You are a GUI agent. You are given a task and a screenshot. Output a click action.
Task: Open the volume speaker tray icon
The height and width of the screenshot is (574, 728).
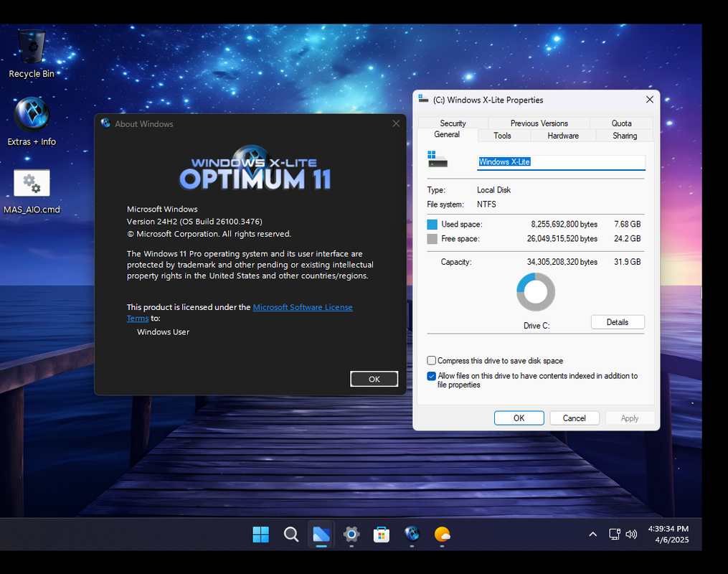point(631,535)
